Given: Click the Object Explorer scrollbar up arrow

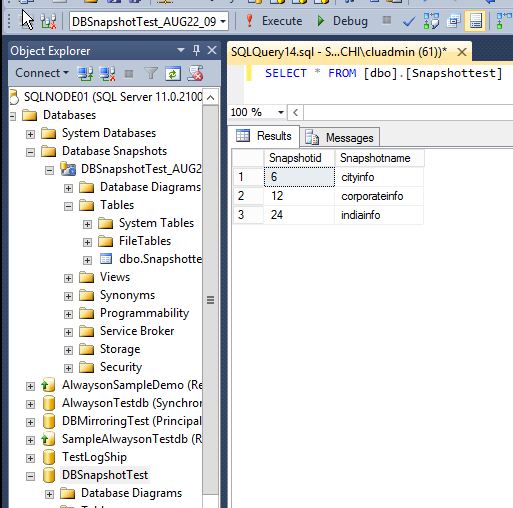Looking at the screenshot, I should click(x=211, y=98).
